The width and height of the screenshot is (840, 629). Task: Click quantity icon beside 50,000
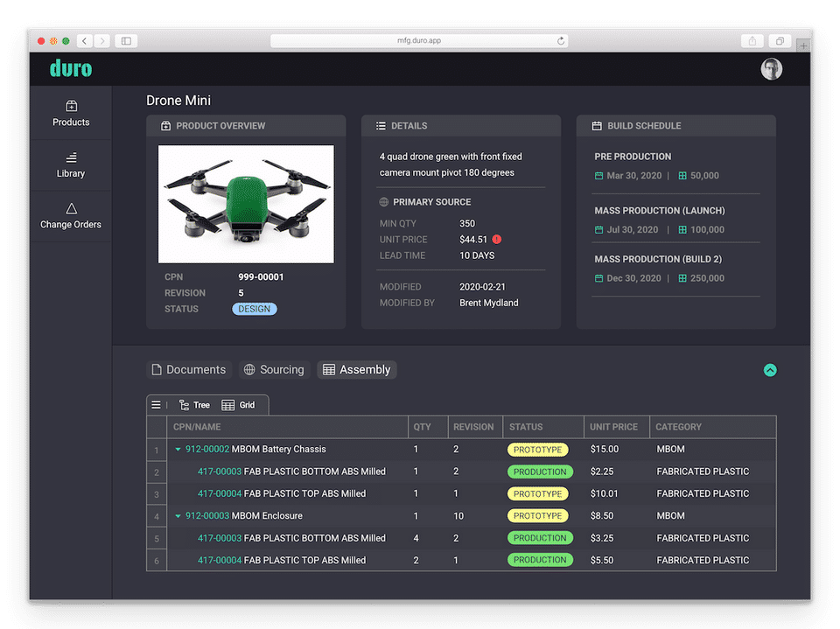[682, 176]
